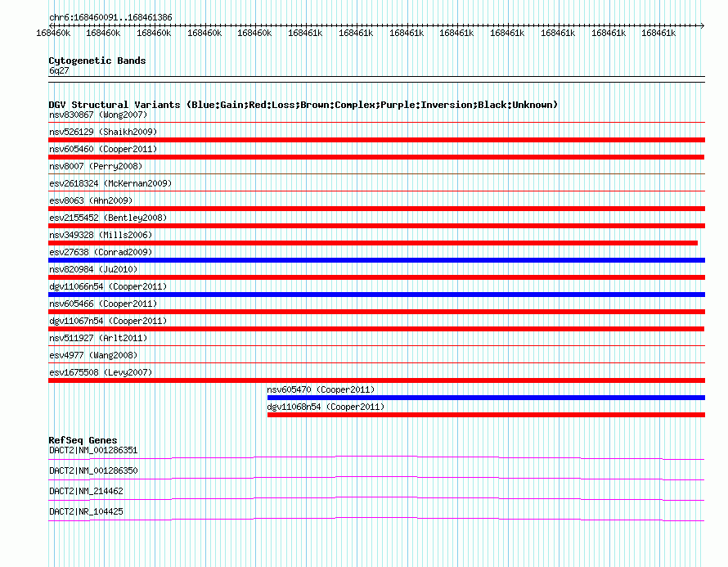The image size is (728, 567).
Task: Select the red bar under esv8063
Action: [376, 209]
